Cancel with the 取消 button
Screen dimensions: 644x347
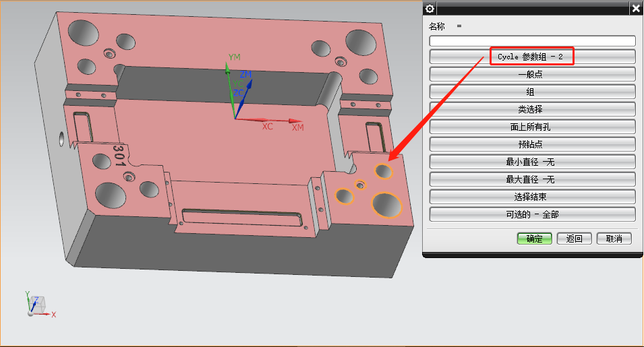(x=614, y=239)
